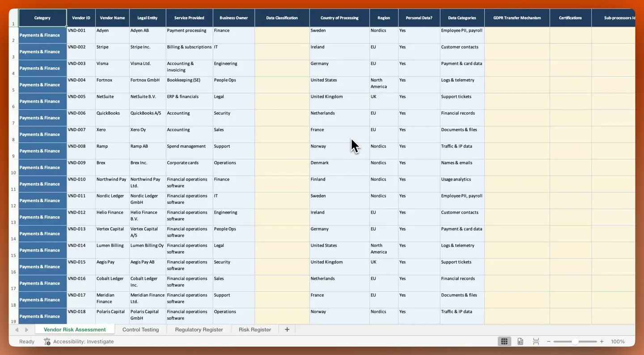Switch to the Control Testing sheet
Screen dimensions: 644x355
[x=140, y=330]
